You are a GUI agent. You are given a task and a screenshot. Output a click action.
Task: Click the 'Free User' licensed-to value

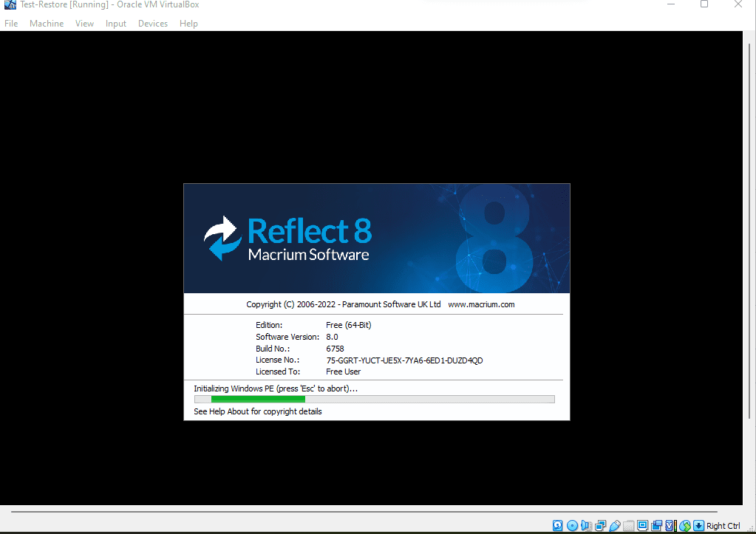(344, 372)
